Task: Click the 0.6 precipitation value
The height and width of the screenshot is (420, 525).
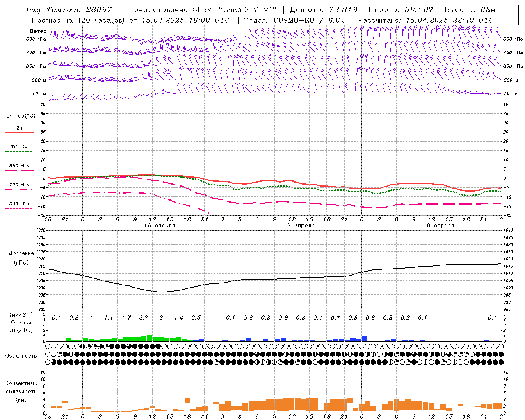Action: click(248, 318)
